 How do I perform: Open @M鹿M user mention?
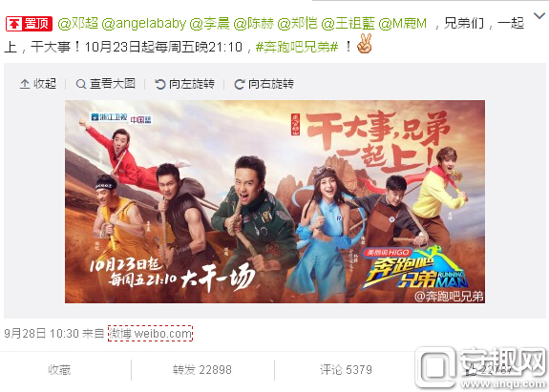403,24
